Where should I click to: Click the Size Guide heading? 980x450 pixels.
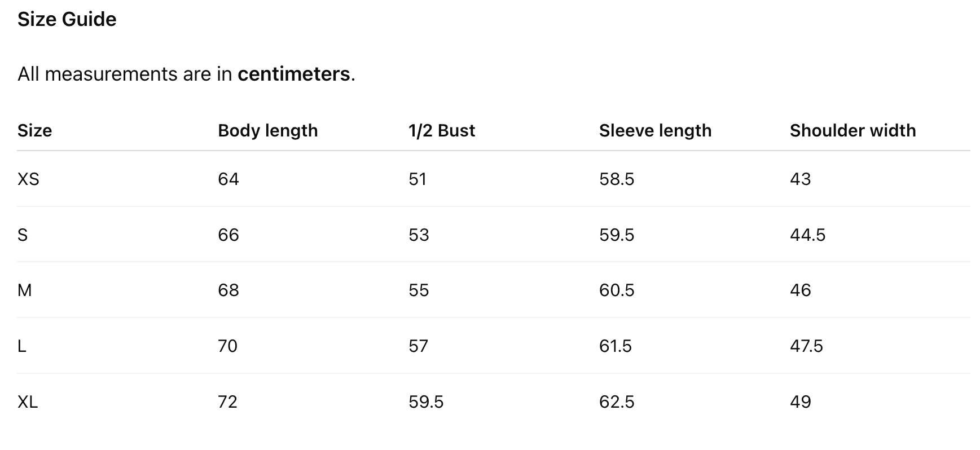[x=67, y=19]
